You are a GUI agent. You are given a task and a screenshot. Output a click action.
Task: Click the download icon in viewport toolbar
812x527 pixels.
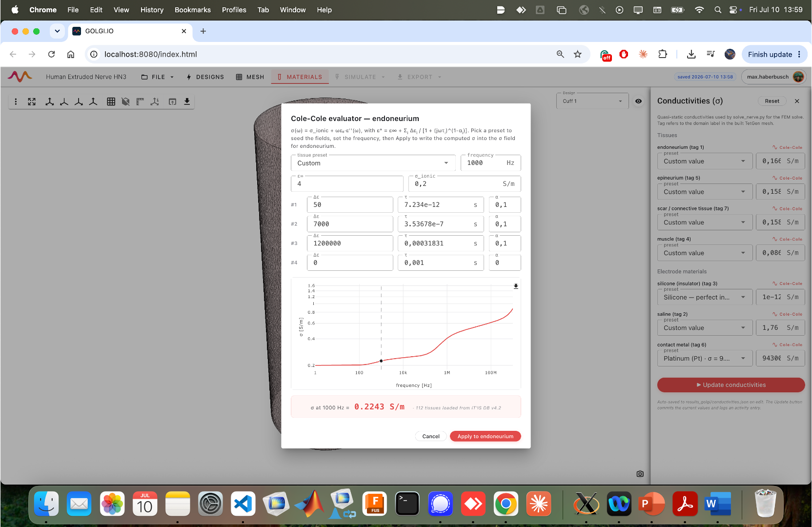(x=187, y=101)
